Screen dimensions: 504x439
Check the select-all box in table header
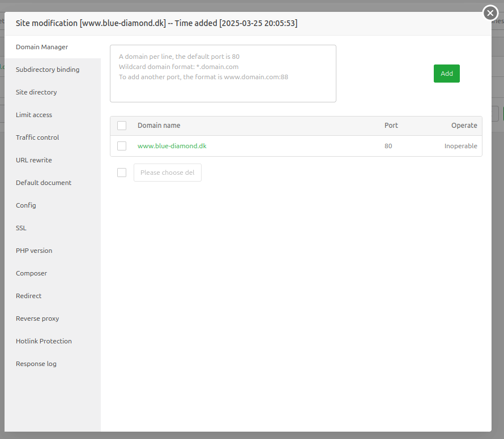[122, 126]
